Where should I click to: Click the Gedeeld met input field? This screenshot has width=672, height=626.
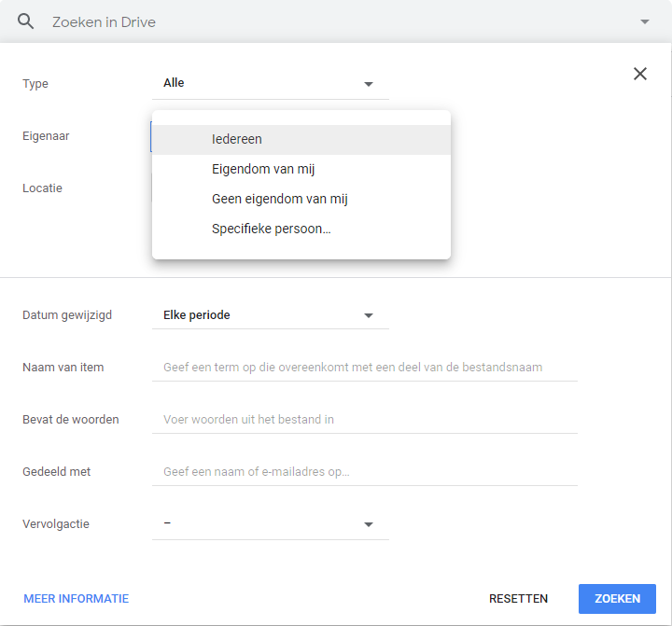point(365,472)
